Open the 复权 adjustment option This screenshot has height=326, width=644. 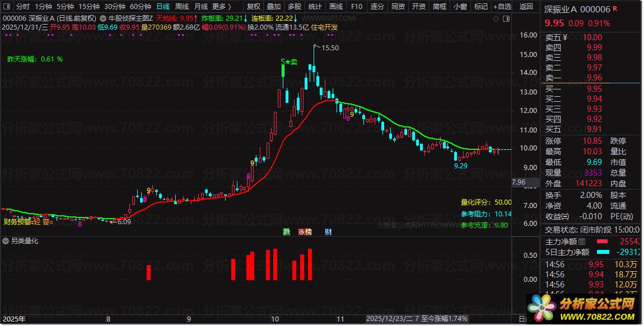point(254,7)
